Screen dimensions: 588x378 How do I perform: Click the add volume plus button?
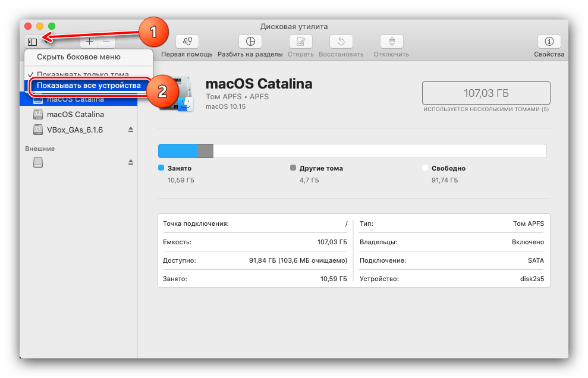point(89,42)
